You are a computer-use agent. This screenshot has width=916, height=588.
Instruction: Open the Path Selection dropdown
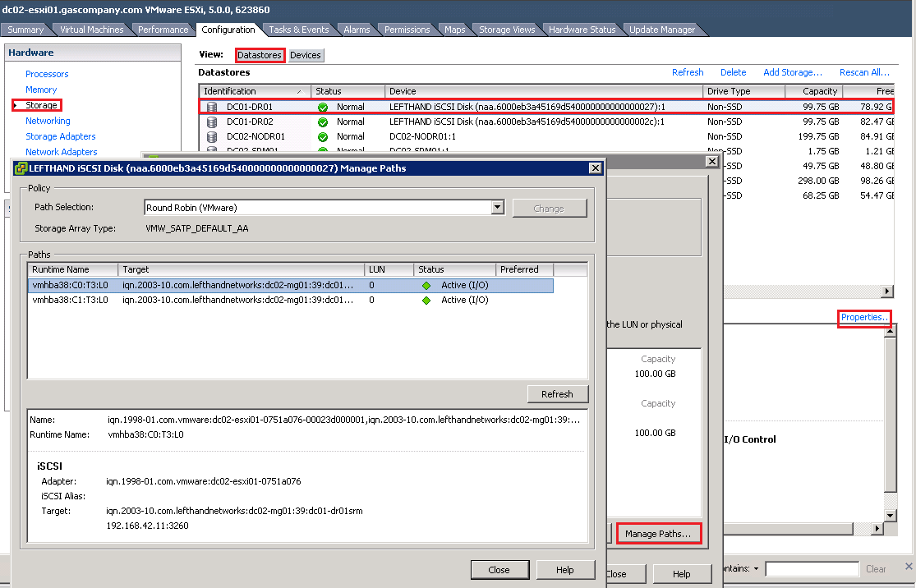coord(497,208)
